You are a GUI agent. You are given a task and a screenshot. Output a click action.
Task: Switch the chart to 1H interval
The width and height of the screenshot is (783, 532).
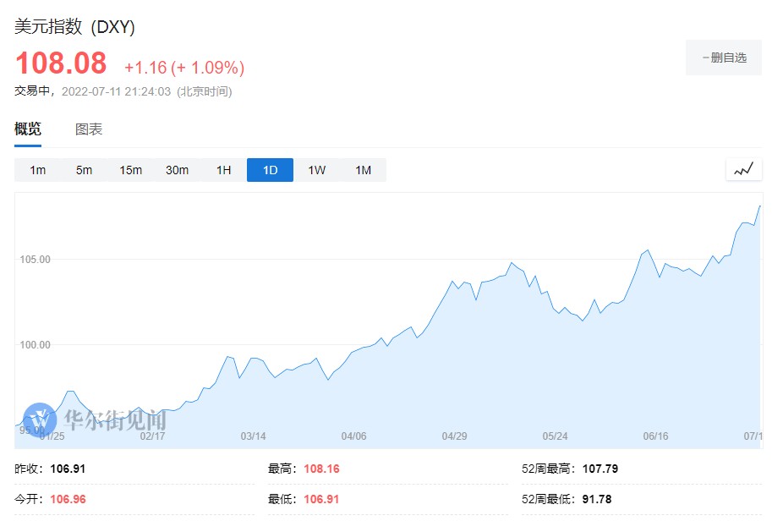tap(223, 170)
